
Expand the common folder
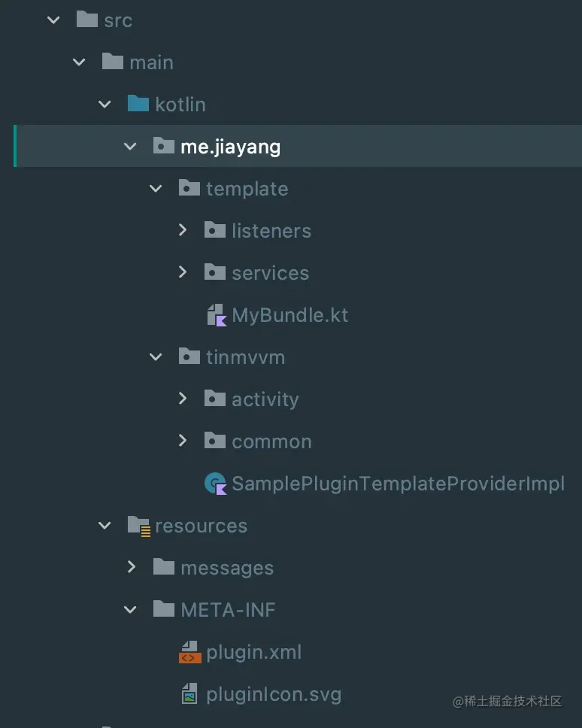tap(182, 441)
